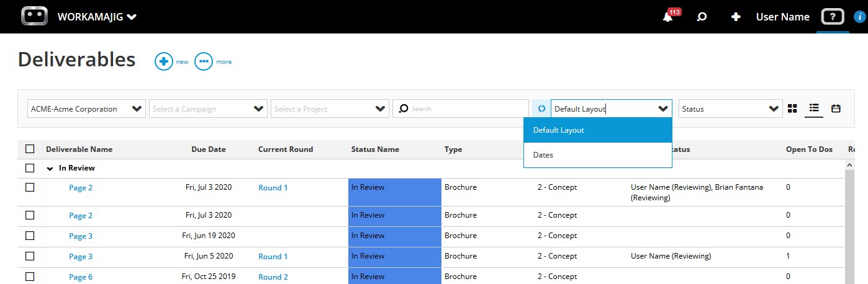The height and width of the screenshot is (284, 868).
Task: Click 2 - Concept cell in Page 6 row
Action: pos(557,277)
